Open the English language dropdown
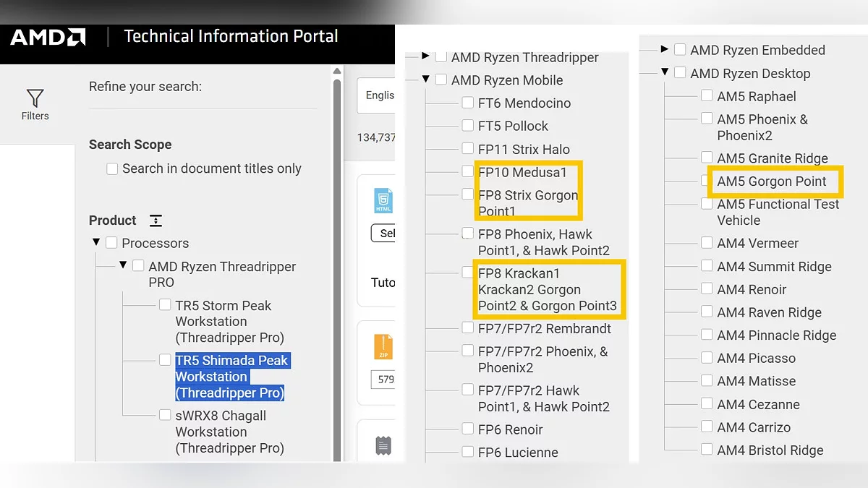The width and height of the screenshot is (868, 488). pyautogui.click(x=376, y=96)
